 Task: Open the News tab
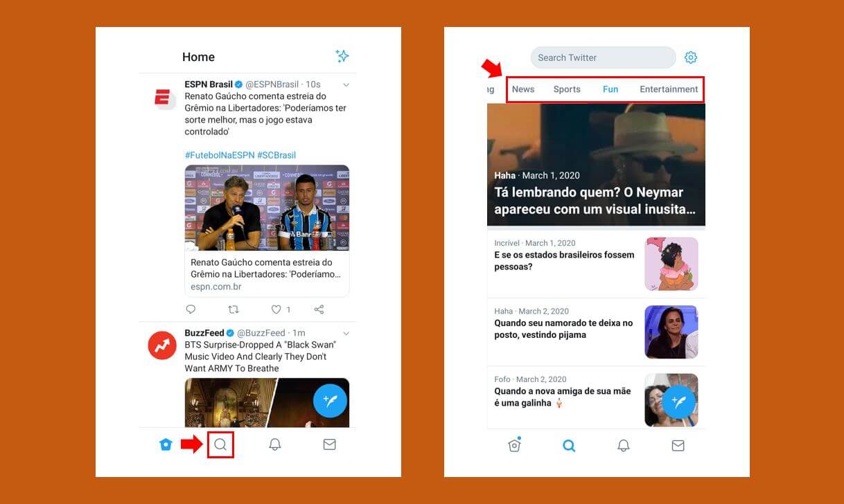tap(523, 89)
